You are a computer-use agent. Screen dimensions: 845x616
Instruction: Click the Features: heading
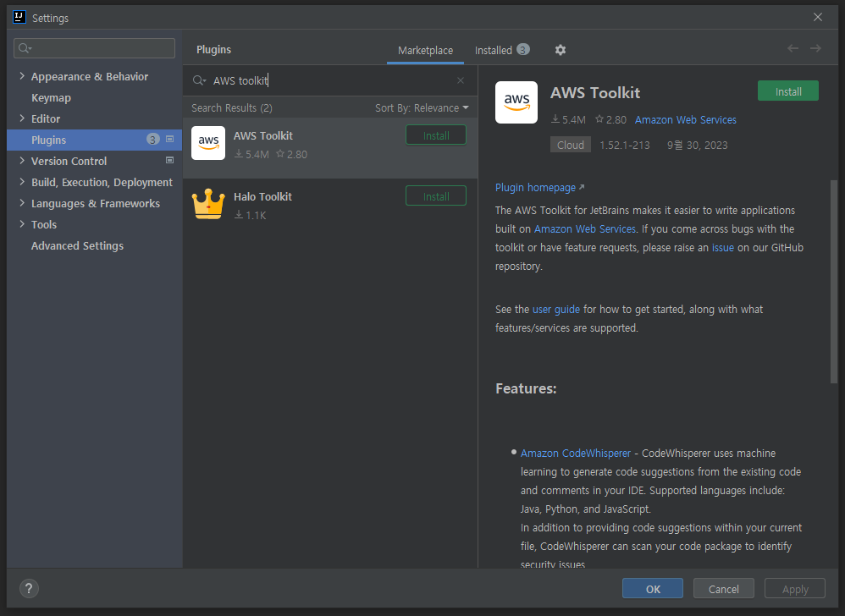(x=526, y=388)
